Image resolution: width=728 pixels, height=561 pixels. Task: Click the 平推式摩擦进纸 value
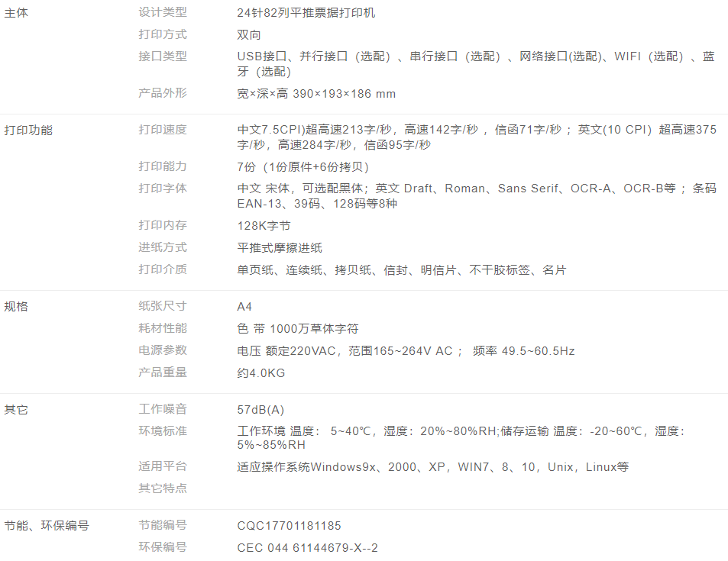280,248
